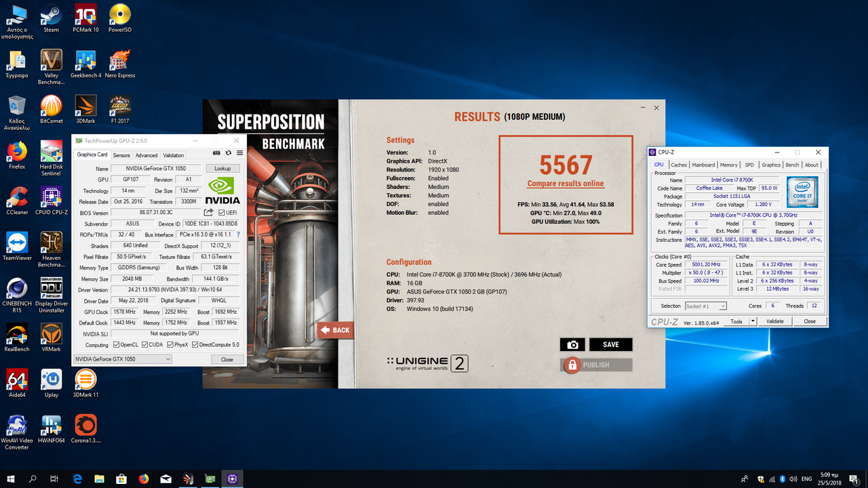The height and width of the screenshot is (488, 868).
Task: Open the BitComet desktop icon
Action: click(51, 109)
